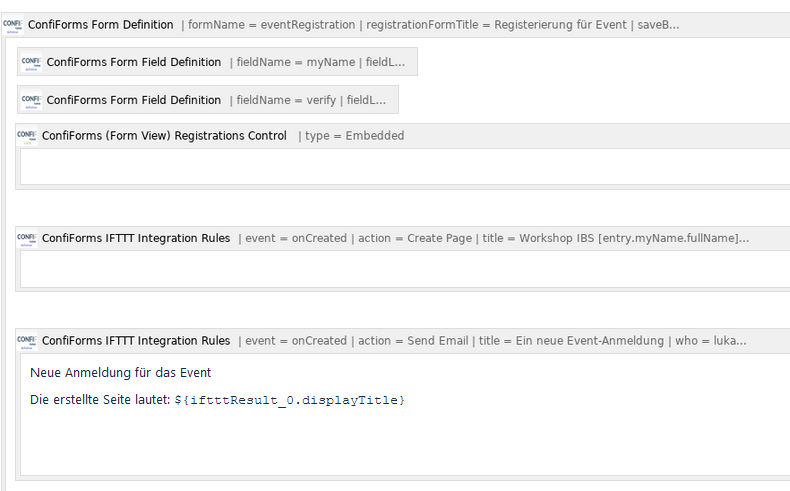Image resolution: width=790 pixels, height=491 pixels.
Task: Place cursor in 'Neue Anmeldung für das Event' line
Action: click(121, 373)
